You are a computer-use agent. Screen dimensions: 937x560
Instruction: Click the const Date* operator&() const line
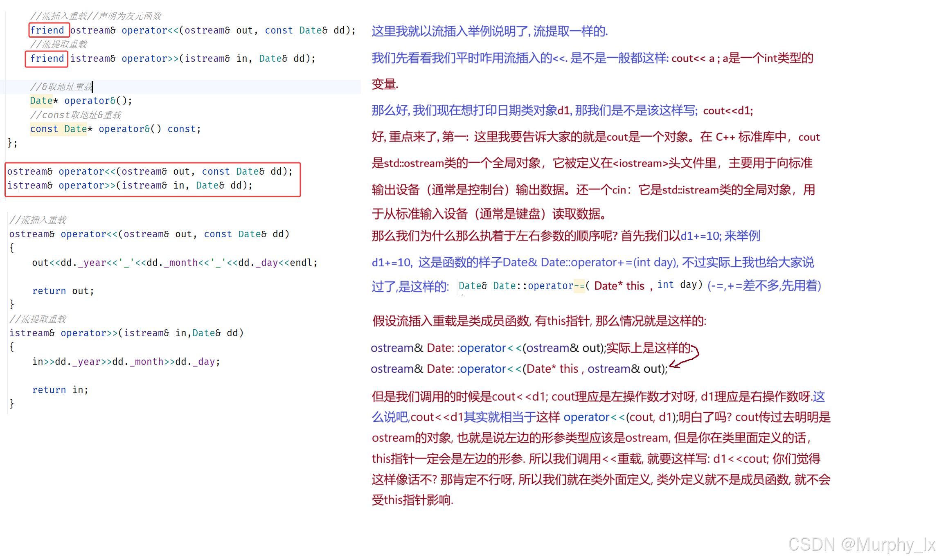(x=115, y=129)
